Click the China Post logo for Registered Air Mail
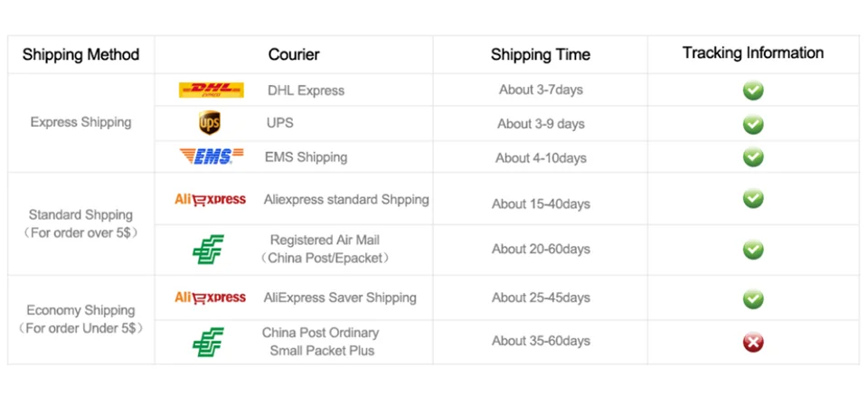The image size is (868, 405). click(208, 250)
